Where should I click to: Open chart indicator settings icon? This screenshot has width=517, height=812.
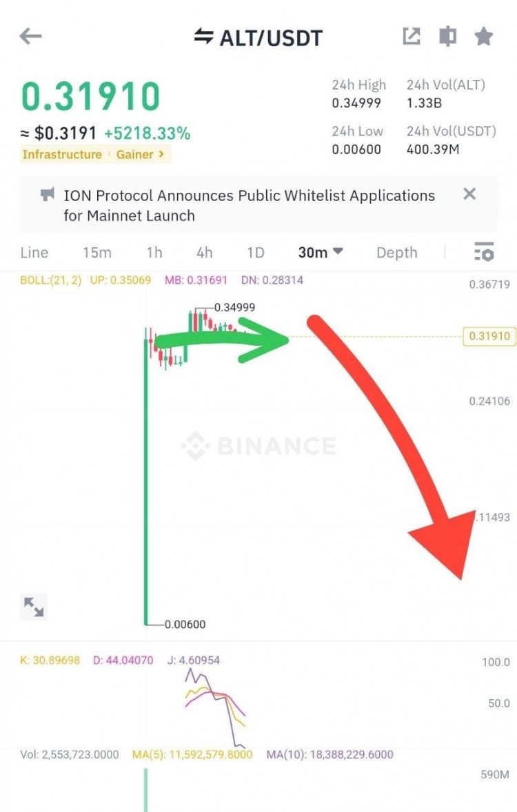click(484, 252)
